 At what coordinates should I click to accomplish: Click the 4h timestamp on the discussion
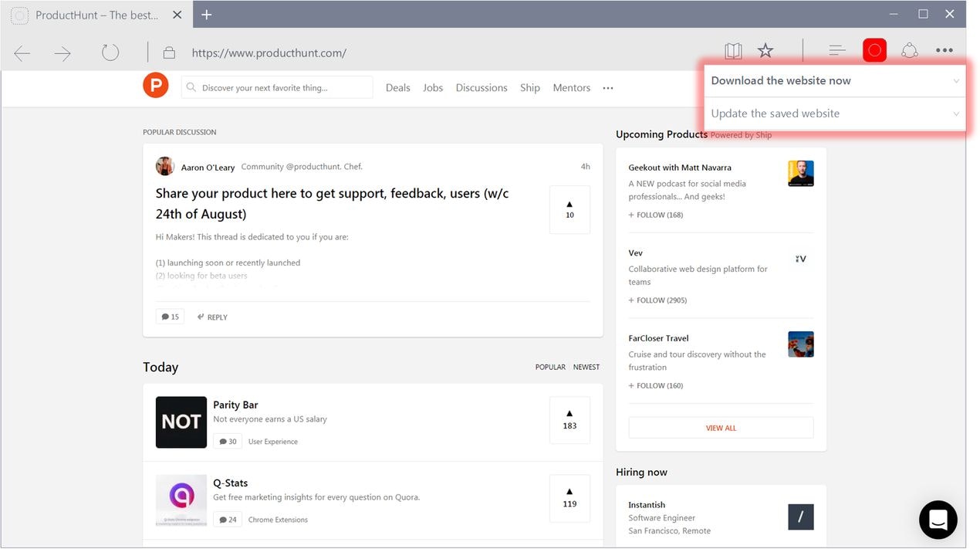tap(586, 166)
